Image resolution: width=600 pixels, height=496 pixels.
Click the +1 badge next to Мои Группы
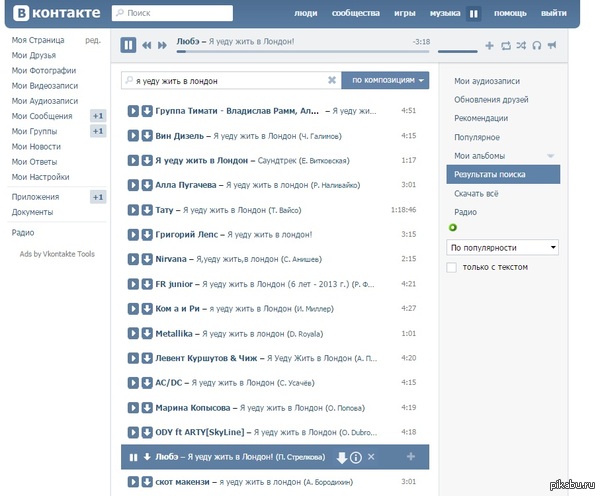pyautogui.click(x=98, y=131)
